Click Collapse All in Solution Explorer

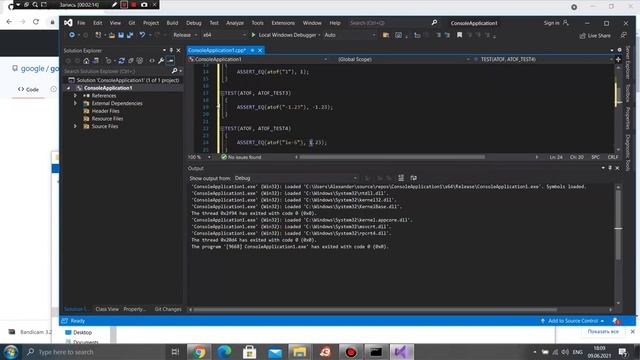(x=131, y=61)
